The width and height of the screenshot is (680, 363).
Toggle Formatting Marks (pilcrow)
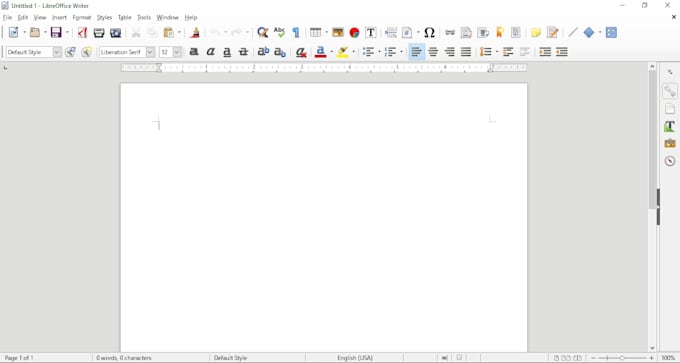click(x=296, y=33)
